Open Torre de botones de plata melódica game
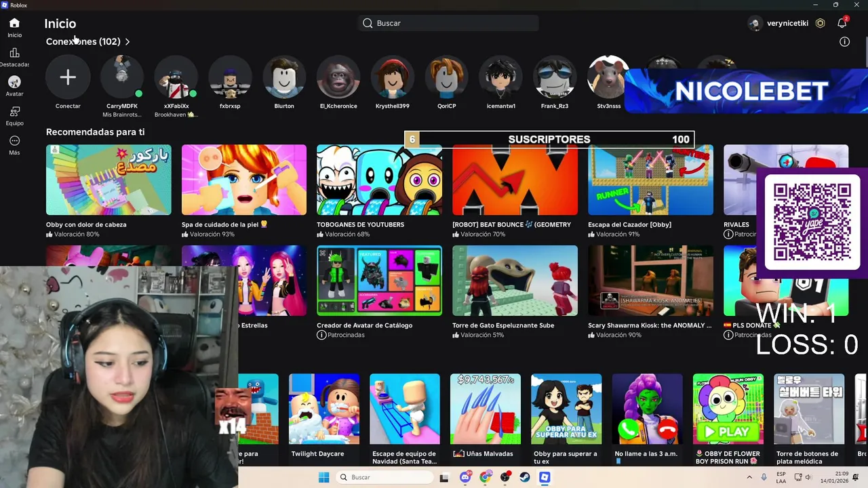Image resolution: width=868 pixels, height=488 pixels. coord(809,409)
